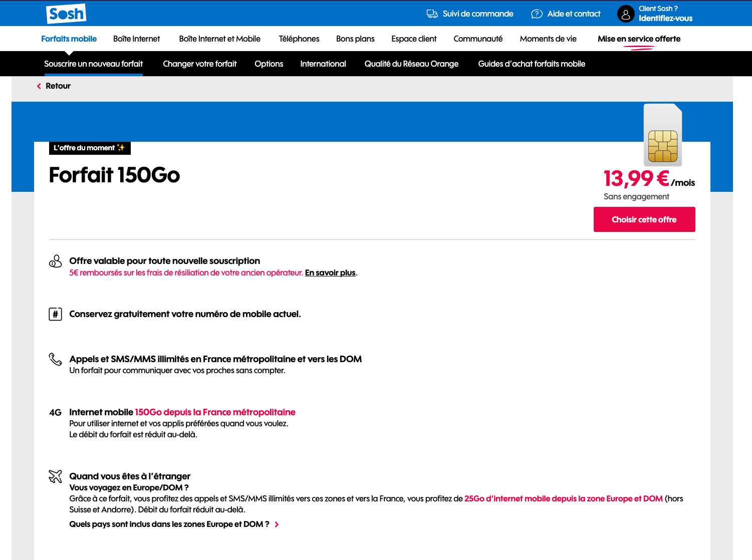Open Qualité du Réseau Orange tab
Screen dimensions: 752x560
pyautogui.click(x=411, y=64)
